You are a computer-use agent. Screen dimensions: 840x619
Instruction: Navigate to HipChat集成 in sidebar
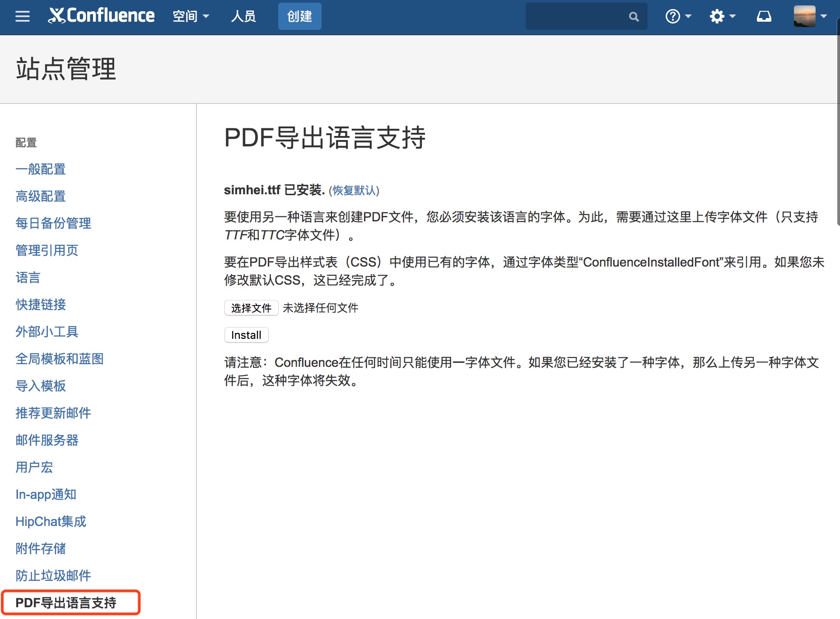tap(51, 521)
